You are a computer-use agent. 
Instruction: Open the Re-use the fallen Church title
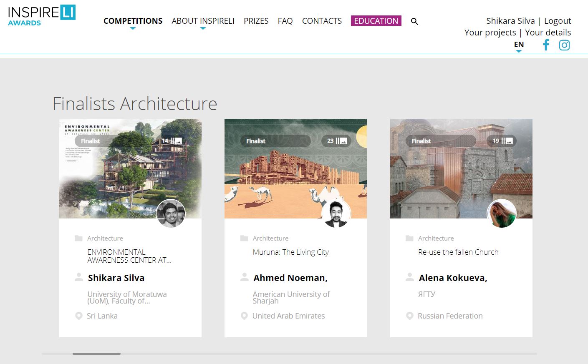pos(458,252)
